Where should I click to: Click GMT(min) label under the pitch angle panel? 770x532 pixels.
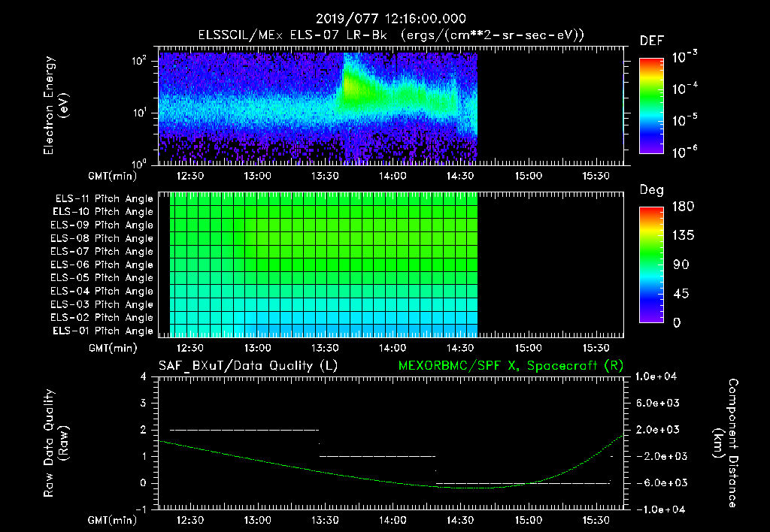(x=113, y=349)
